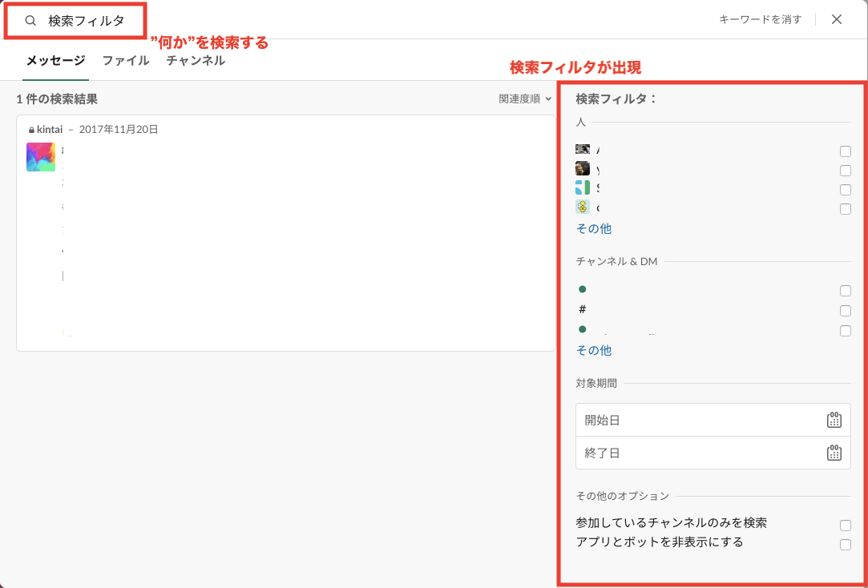
Task: Click the first person's avatar in filters
Action: coord(583,150)
